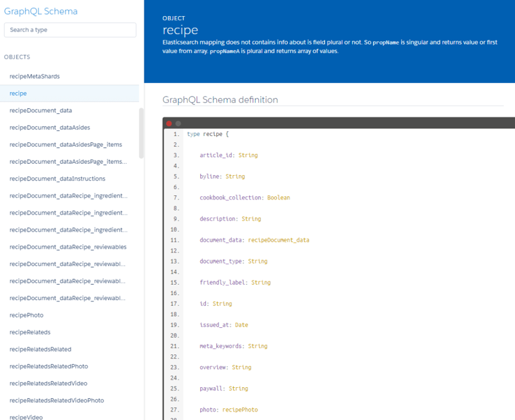Click the OBJECT label in blue header

click(174, 19)
